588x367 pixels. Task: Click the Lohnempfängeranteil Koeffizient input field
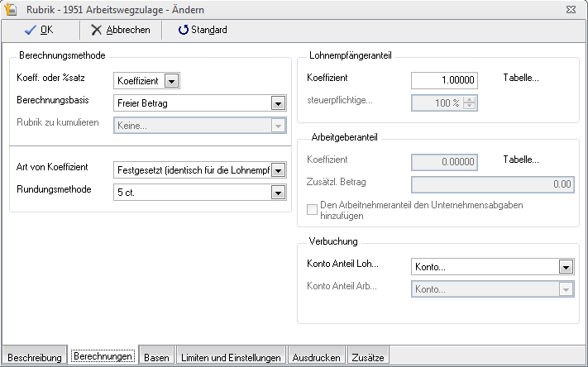(445, 80)
